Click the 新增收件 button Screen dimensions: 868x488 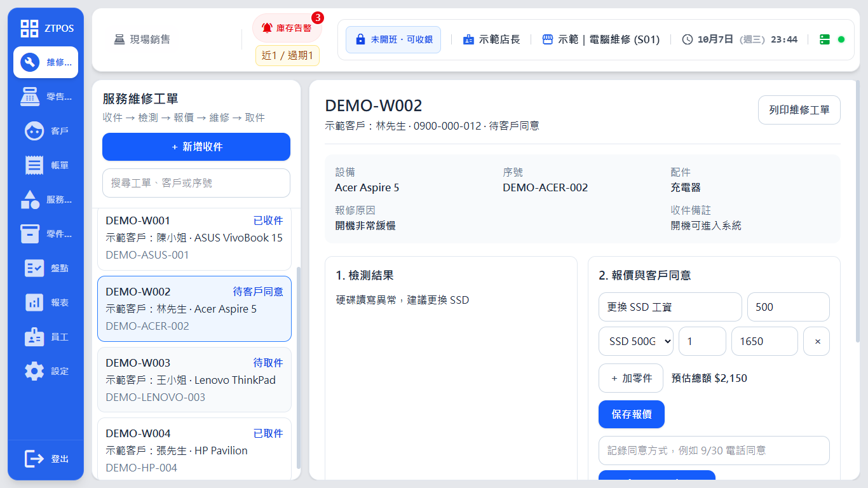(x=196, y=147)
